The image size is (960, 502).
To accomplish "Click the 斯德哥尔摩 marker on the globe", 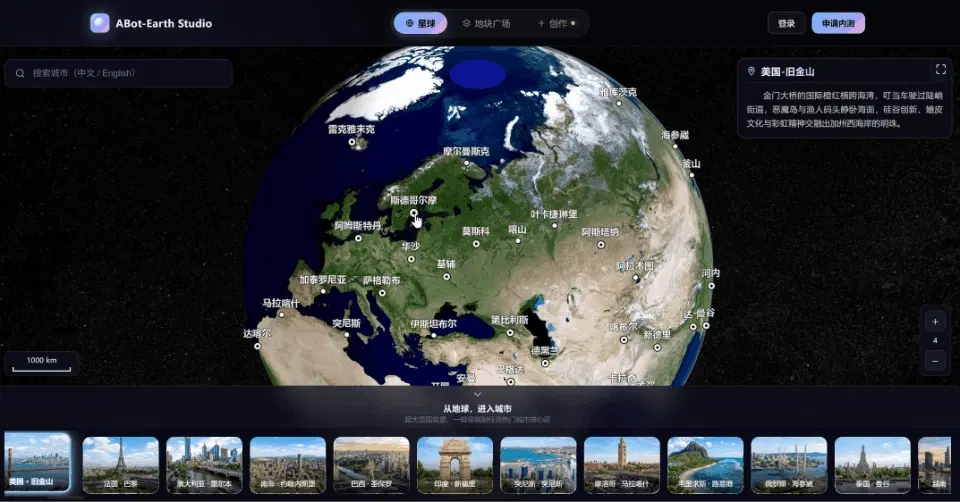I will pos(414,213).
